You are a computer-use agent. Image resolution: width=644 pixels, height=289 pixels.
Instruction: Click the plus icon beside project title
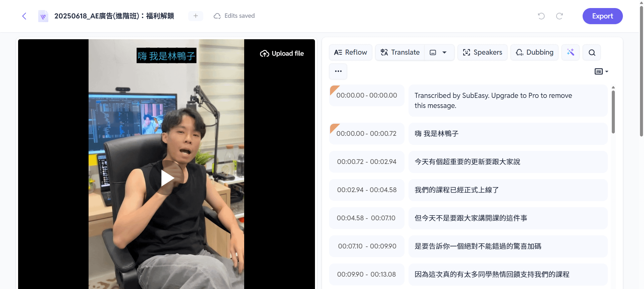click(196, 16)
